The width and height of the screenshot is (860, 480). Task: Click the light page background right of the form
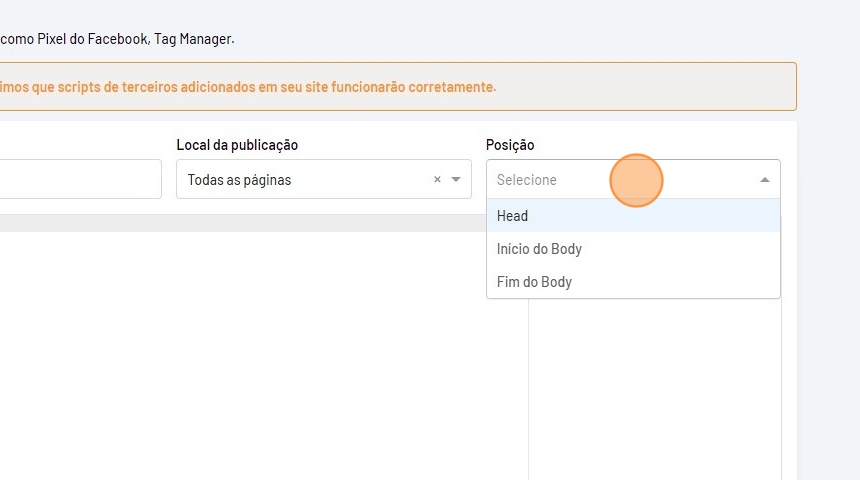point(828,300)
